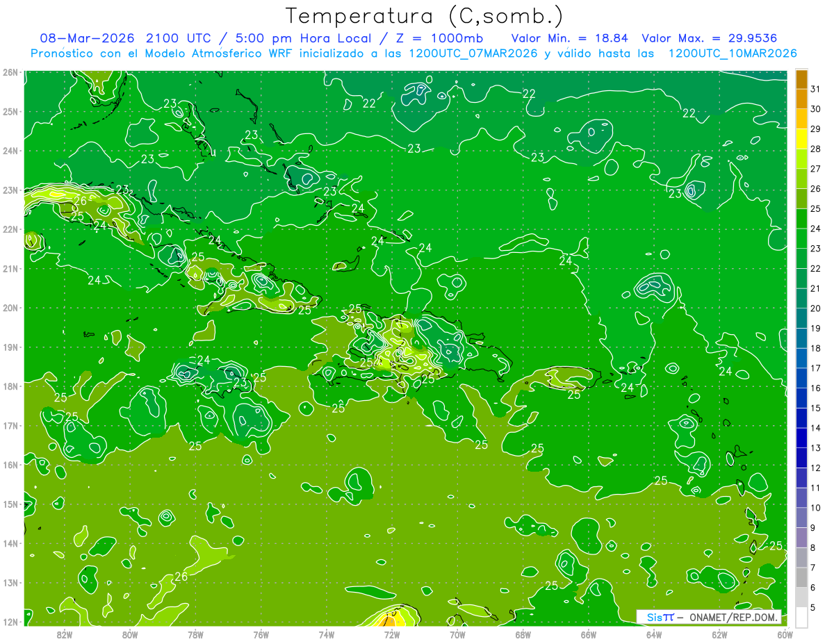Image resolution: width=834 pixels, height=644 pixels.
Task: Click the '5:00 pm Hora Local' text
Action: 305,38
